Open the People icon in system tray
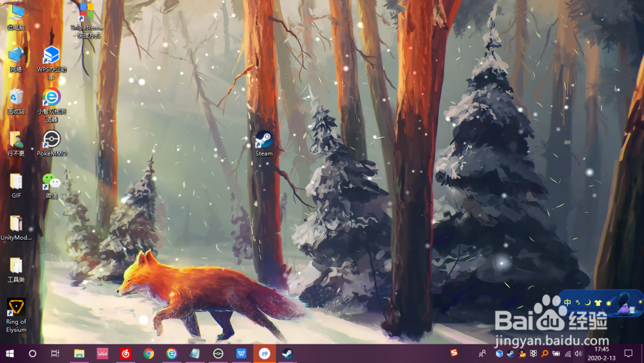 point(482,353)
